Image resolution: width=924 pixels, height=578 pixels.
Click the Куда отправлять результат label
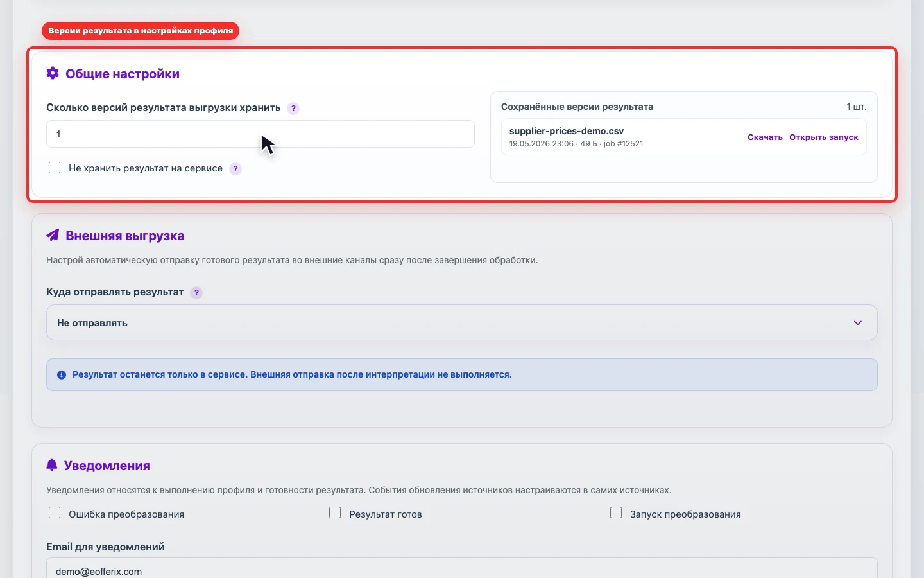(115, 292)
